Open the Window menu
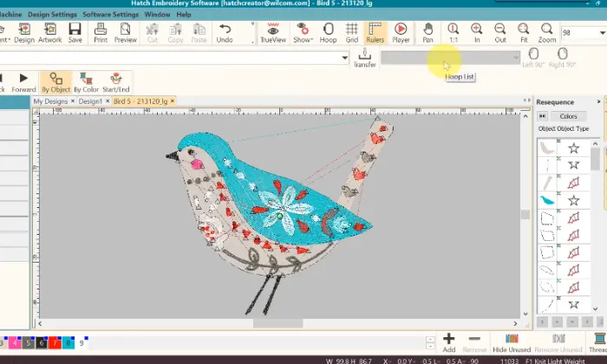The width and height of the screenshot is (607, 364). coord(157,15)
